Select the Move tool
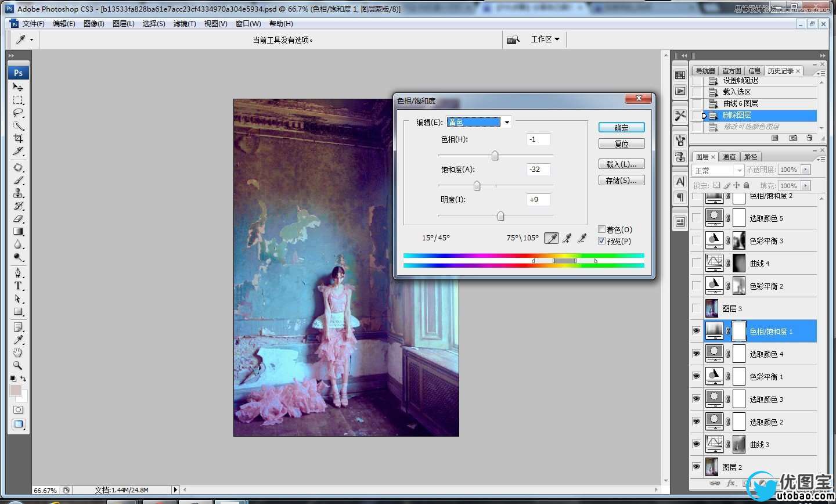This screenshot has height=504, width=836. point(18,87)
